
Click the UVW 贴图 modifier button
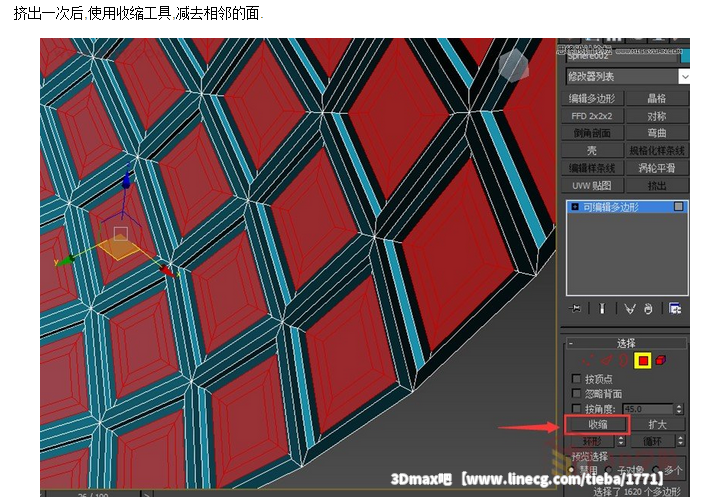coord(592,185)
